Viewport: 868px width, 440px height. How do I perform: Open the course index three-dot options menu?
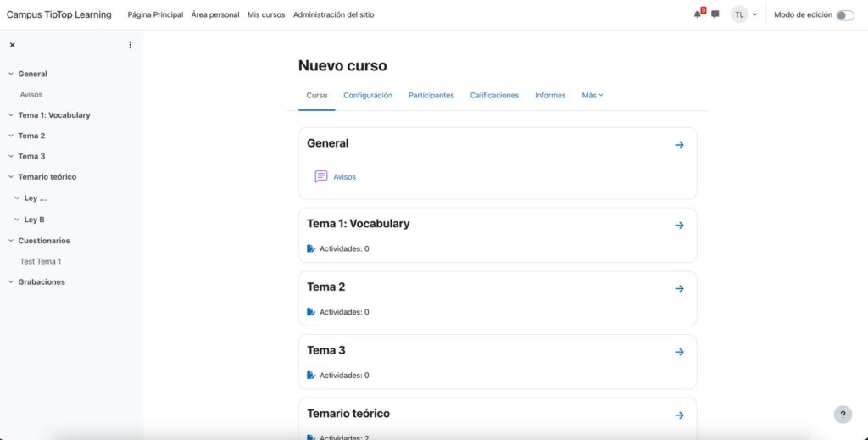click(130, 45)
